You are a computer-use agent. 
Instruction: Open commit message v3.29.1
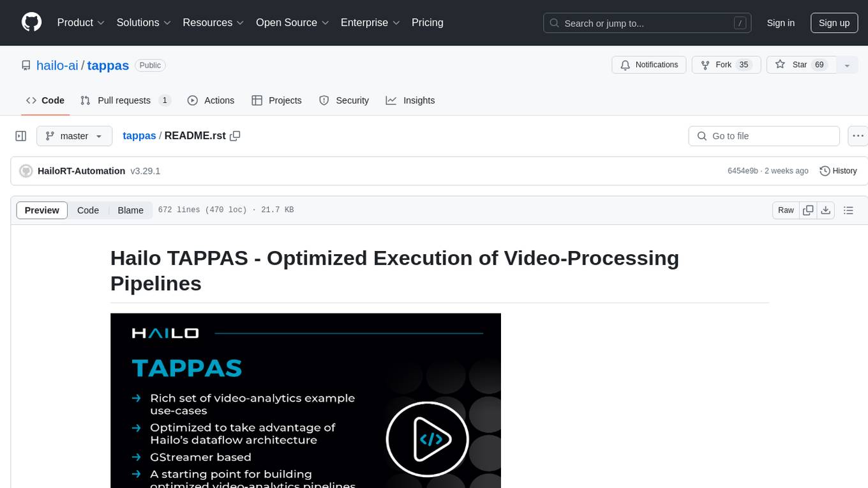(x=145, y=171)
